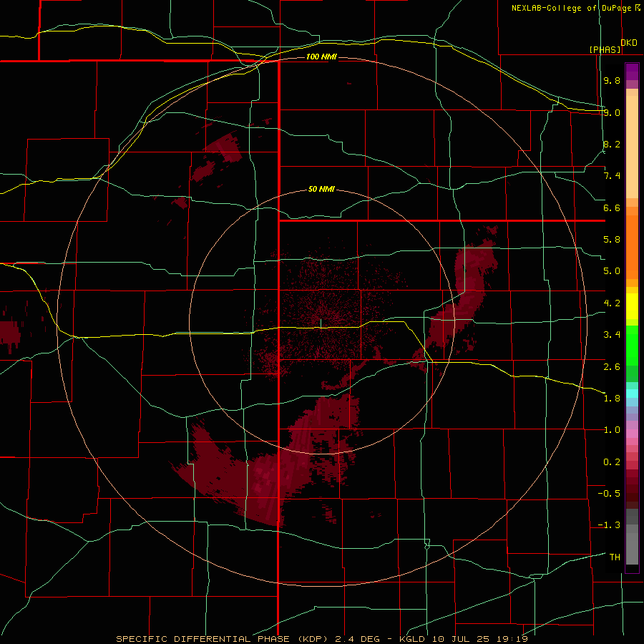The height and width of the screenshot is (644, 644).
Task: Click the [PHAS] legend title
Action: [605, 49]
